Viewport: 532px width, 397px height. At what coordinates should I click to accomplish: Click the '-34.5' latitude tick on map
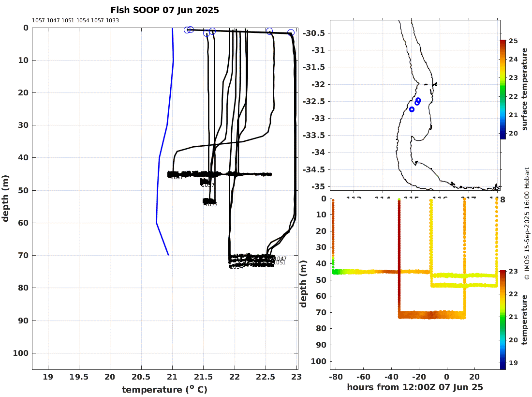coord(314,169)
